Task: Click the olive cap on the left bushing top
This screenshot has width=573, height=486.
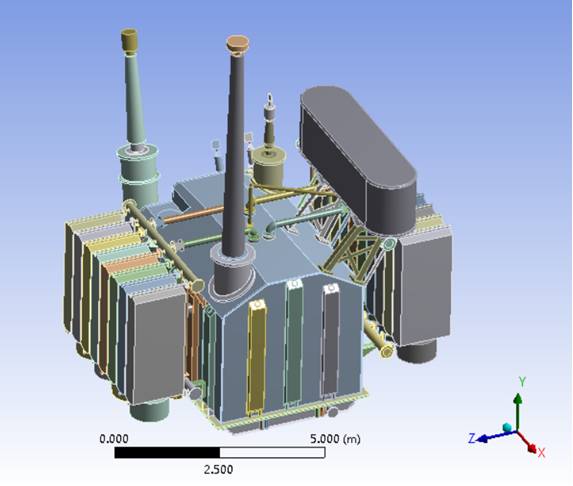Action: (x=129, y=40)
